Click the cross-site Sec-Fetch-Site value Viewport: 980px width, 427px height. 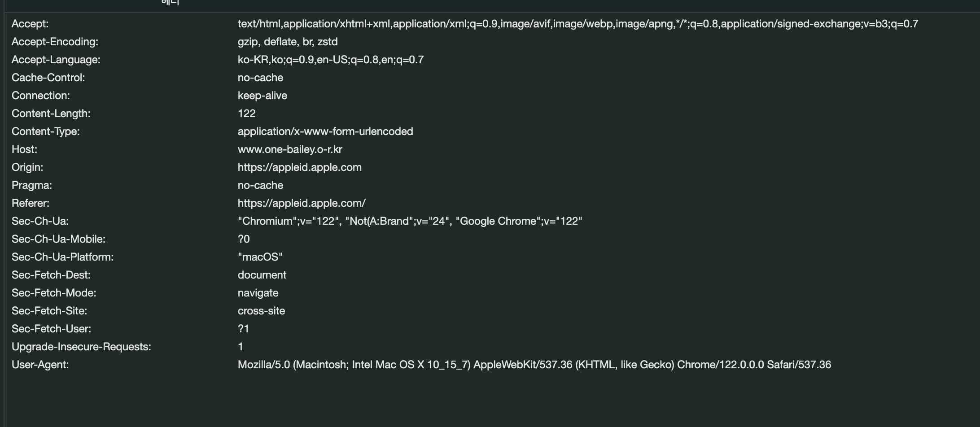(x=261, y=311)
